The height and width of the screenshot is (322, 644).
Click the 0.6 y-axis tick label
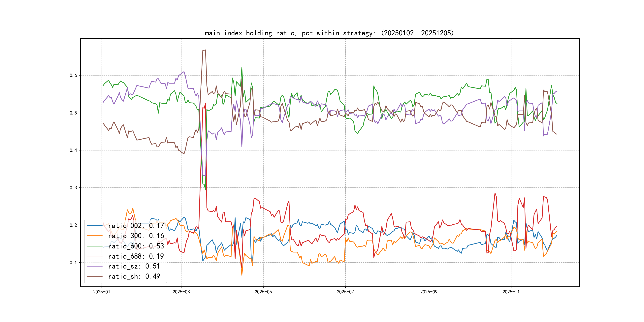(x=73, y=75)
